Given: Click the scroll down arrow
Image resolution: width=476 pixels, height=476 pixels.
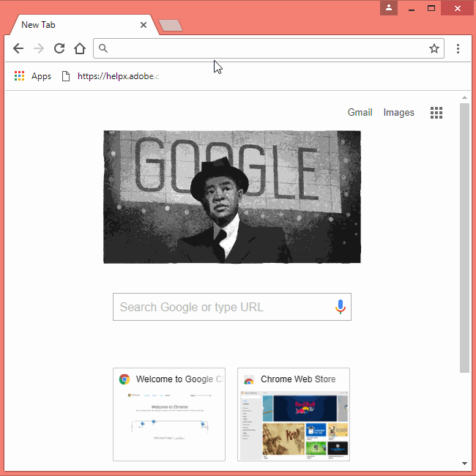Looking at the screenshot, I should click(464, 464).
